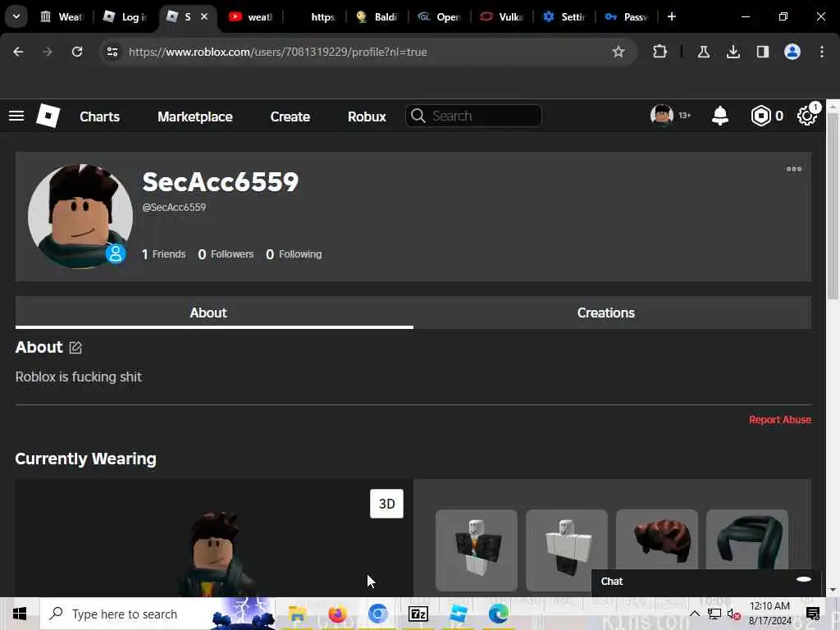Image resolution: width=840 pixels, height=630 pixels.
Task: Open 7-Zip from the taskbar
Action: tap(418, 614)
